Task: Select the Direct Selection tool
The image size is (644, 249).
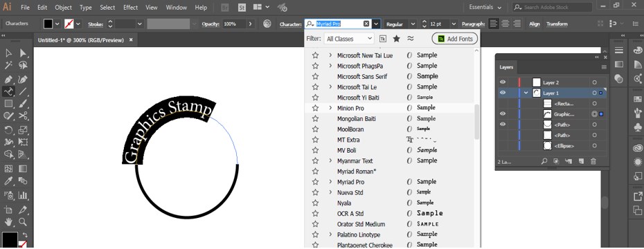Action: (23, 53)
